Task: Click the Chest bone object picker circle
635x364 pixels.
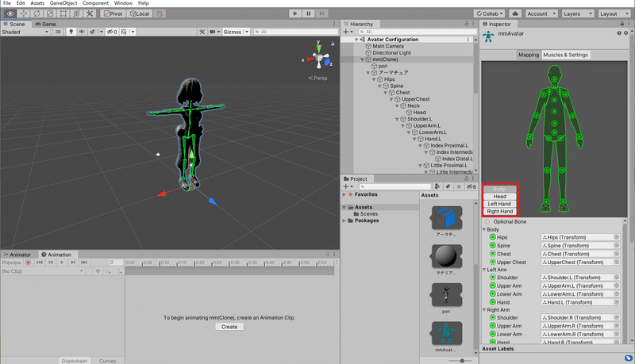Action: coord(617,254)
